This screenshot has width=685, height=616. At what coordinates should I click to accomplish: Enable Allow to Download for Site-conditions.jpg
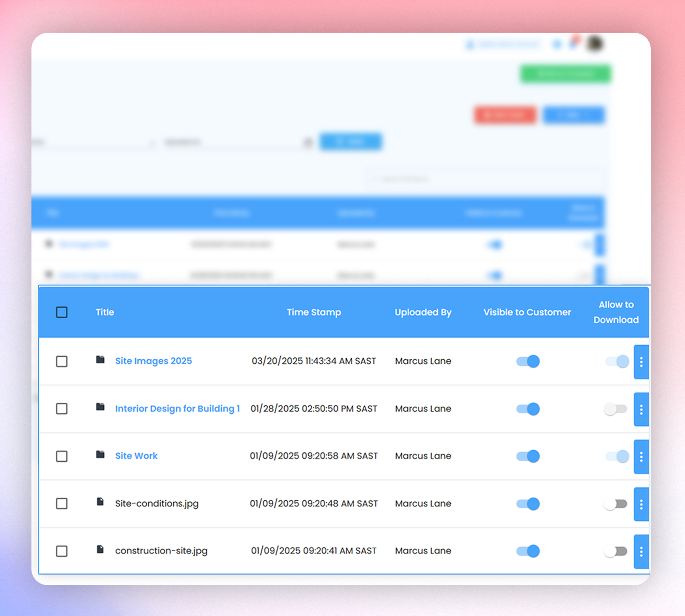[615, 504]
